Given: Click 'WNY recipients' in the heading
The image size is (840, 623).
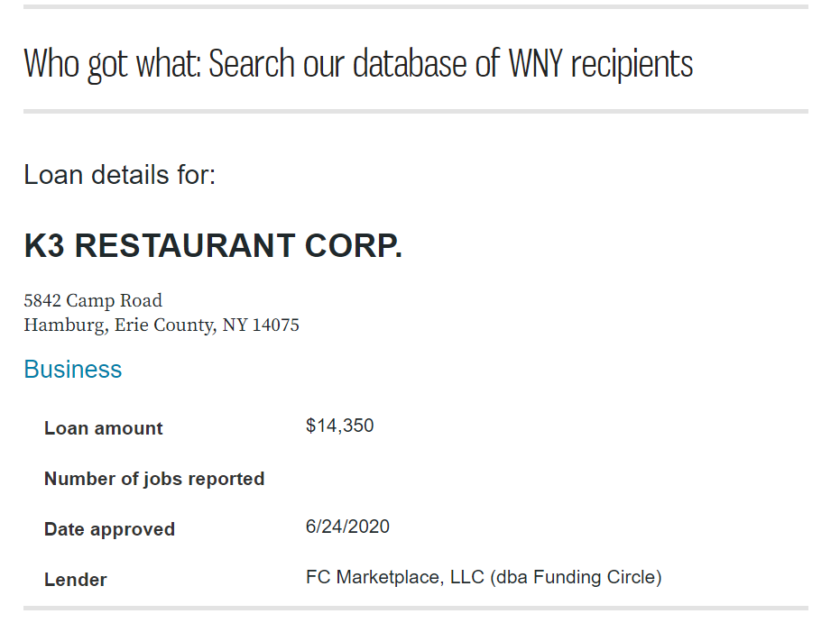Looking at the screenshot, I should [x=601, y=64].
